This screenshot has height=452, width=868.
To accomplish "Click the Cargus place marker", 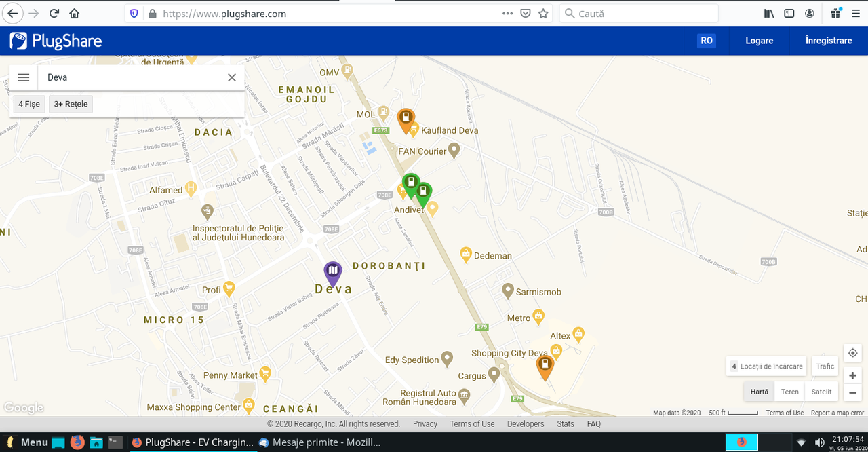I will (494, 373).
